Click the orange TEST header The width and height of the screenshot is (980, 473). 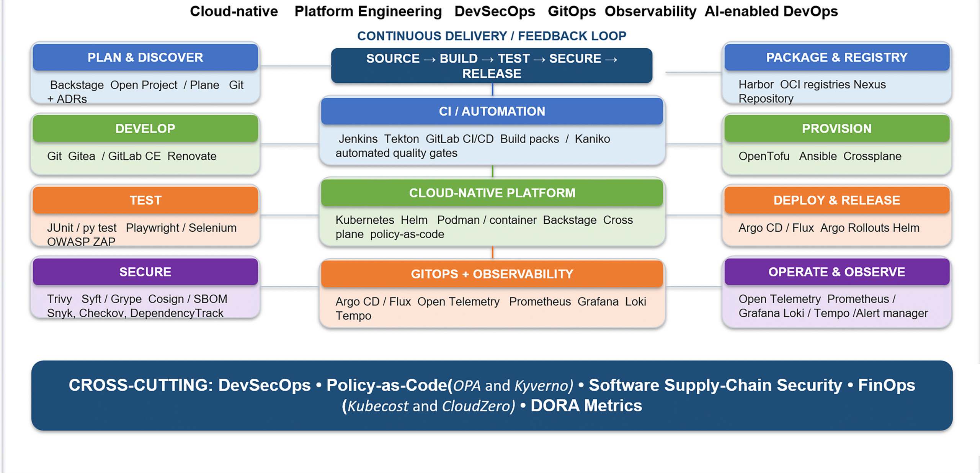pyautogui.click(x=145, y=200)
